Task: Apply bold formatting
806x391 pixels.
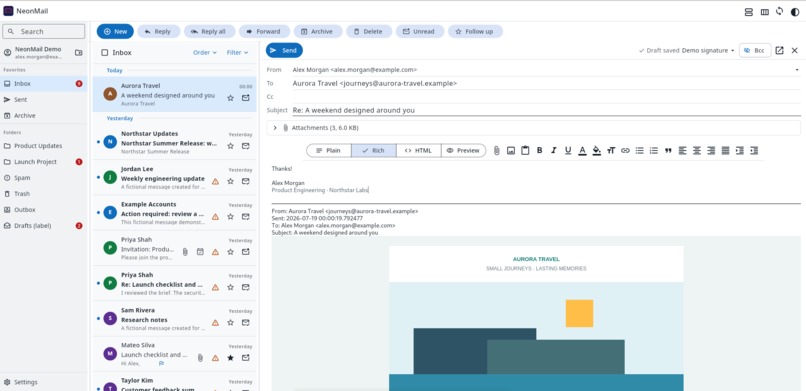Action: point(539,151)
